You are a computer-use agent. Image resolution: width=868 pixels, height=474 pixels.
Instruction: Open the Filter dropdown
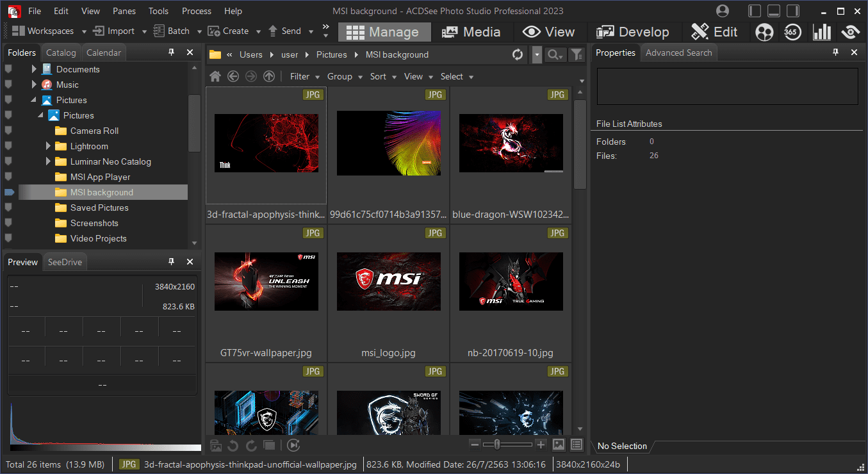point(304,76)
